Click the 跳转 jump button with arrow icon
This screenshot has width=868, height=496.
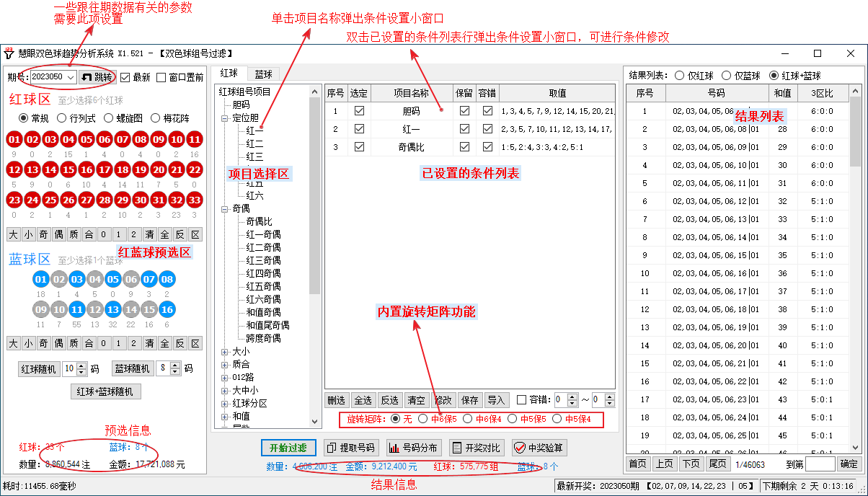click(97, 77)
